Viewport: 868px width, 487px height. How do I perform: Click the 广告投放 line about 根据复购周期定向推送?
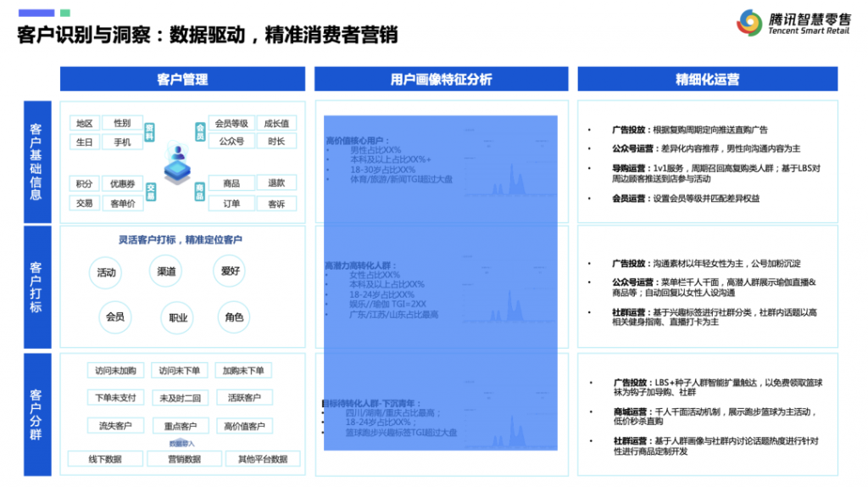690,130
